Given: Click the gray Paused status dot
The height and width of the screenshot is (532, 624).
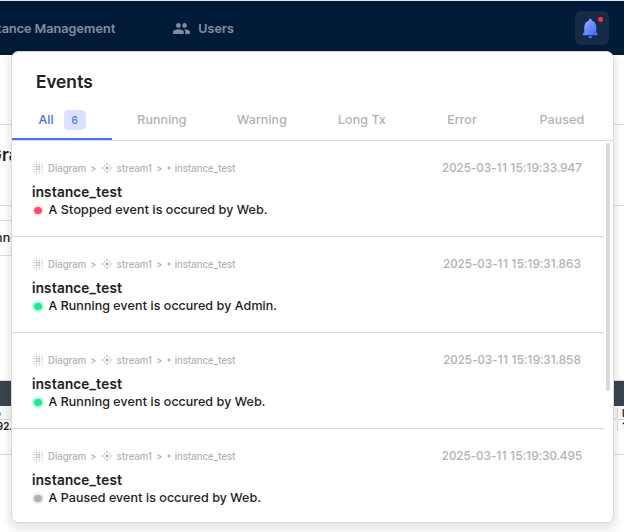Looking at the screenshot, I should (38, 498).
